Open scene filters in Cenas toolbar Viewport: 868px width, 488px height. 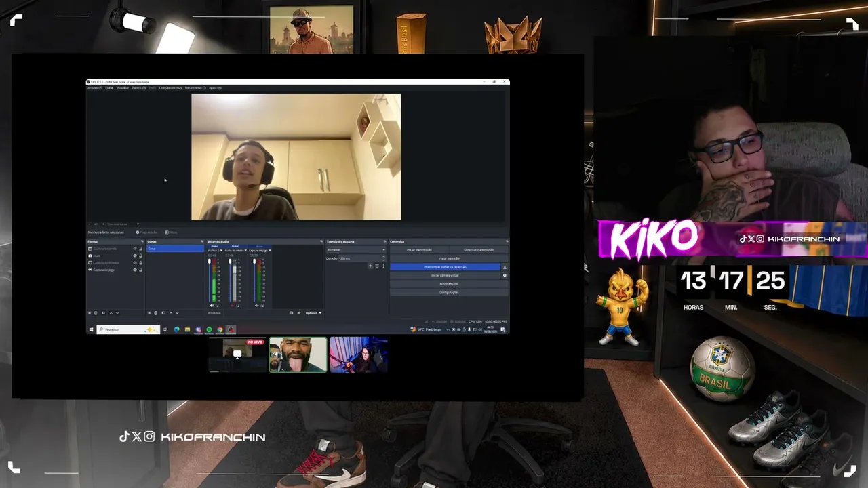coord(163,313)
